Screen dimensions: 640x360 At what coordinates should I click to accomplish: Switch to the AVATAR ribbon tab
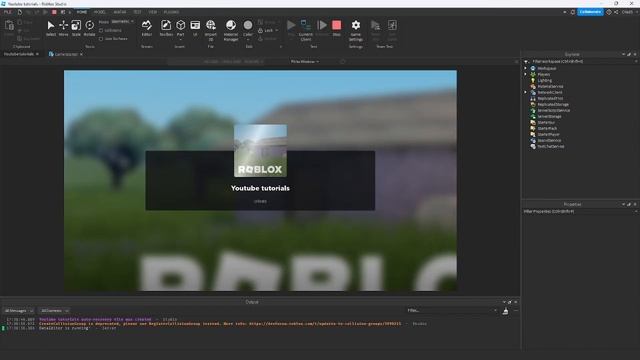120,12
